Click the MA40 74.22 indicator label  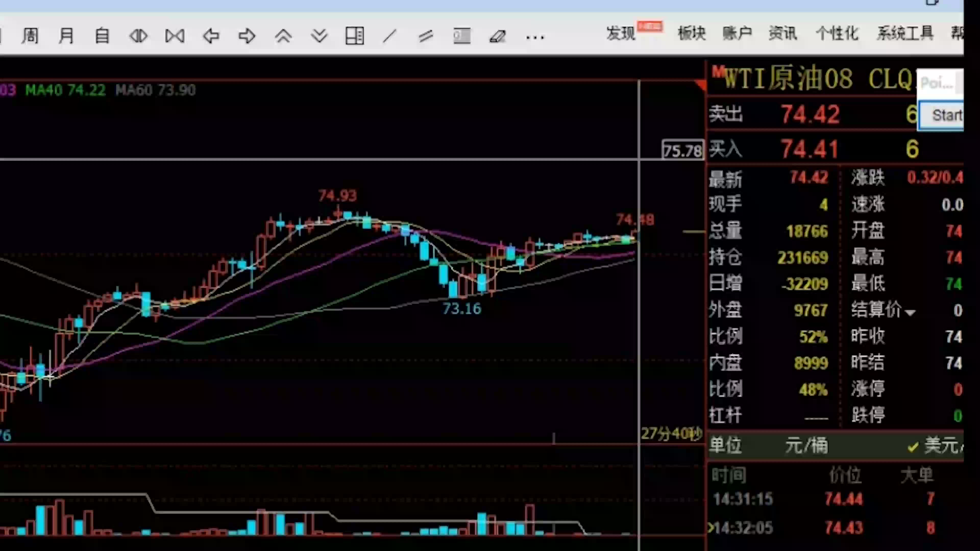point(65,90)
